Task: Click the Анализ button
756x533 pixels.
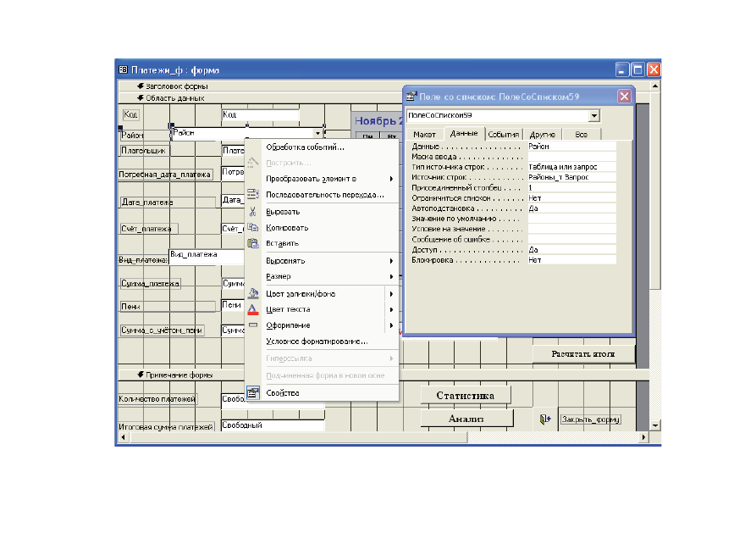Action: click(x=466, y=419)
